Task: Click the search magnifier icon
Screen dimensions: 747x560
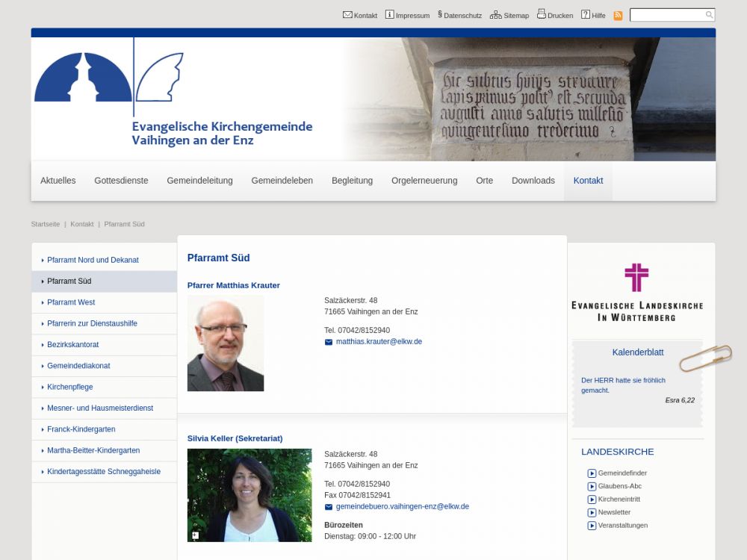Action: (709, 15)
